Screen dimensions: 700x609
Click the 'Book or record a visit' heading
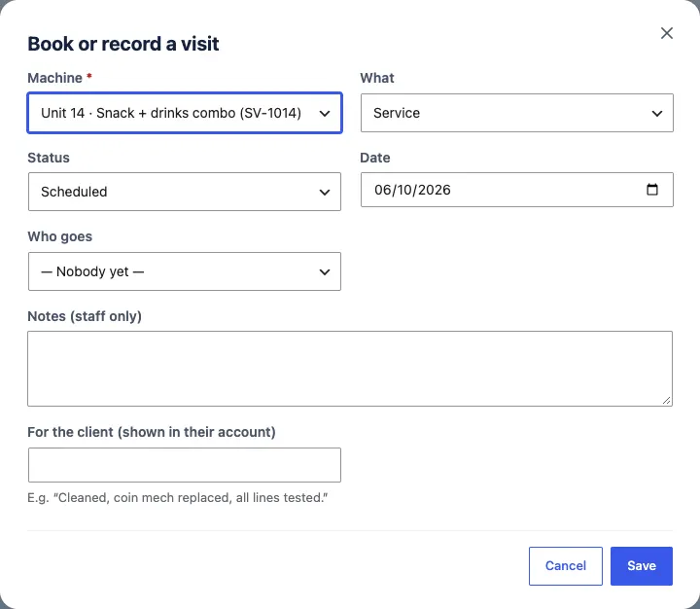123,44
